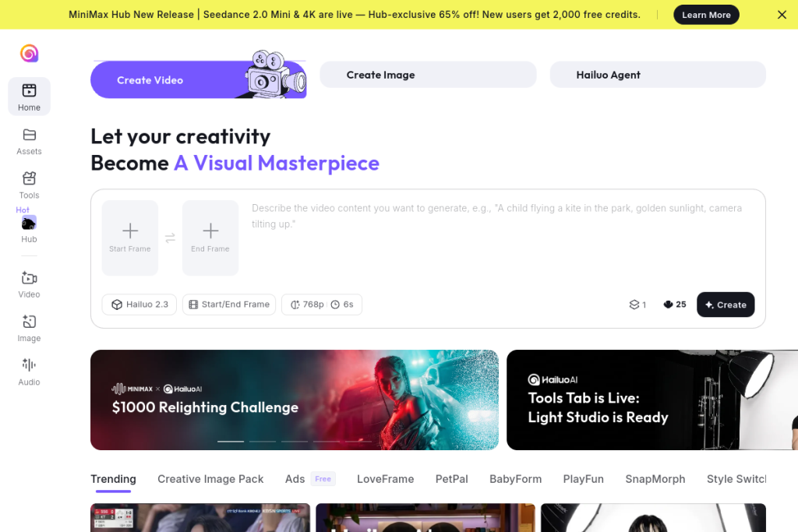Switch to the Ads tab
The width and height of the screenshot is (798, 532).
(295, 479)
